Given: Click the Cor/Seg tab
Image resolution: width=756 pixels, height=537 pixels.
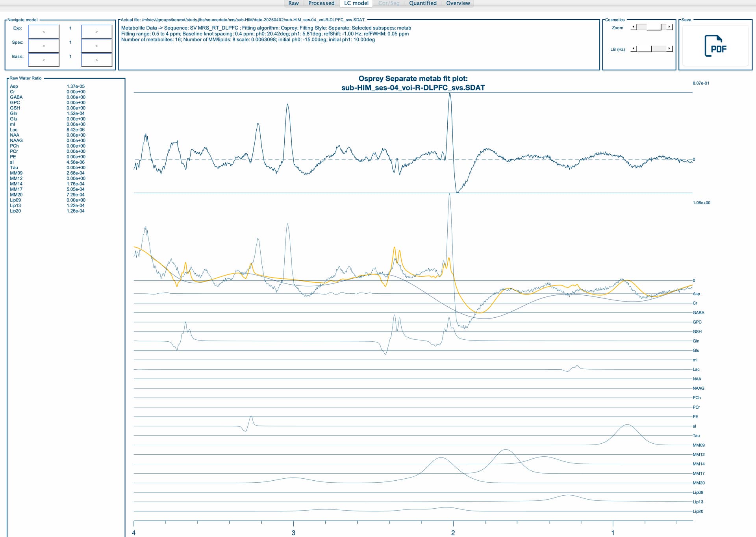Looking at the screenshot, I should click(389, 3).
